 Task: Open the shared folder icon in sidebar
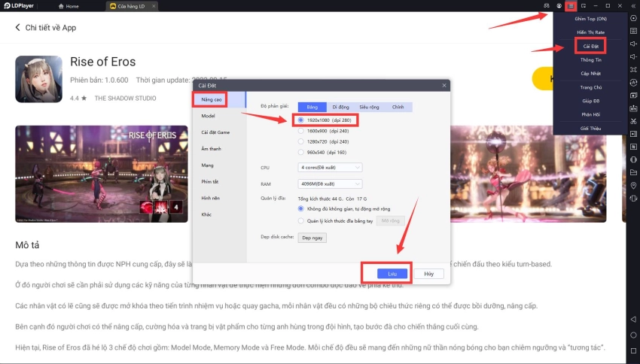[633, 172]
